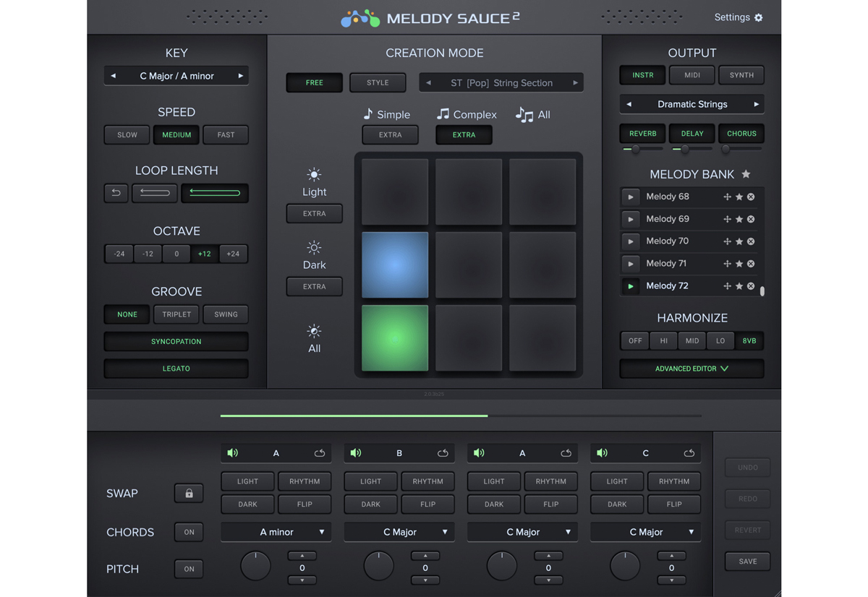Click SAVE button
Viewport: 868px width, 597px height.
click(748, 562)
